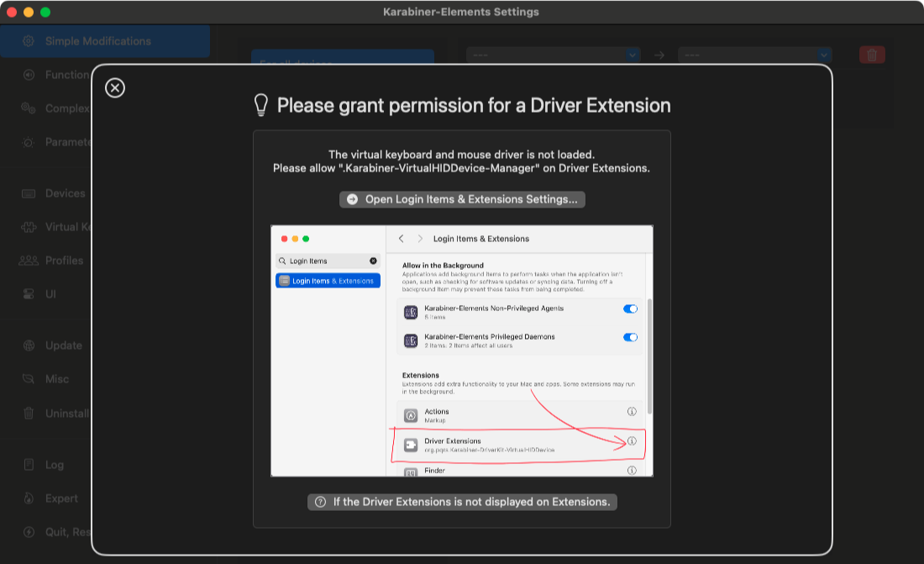Open Login Items & Extensions Settings
Screen dimensions: 924x564
coord(462,199)
